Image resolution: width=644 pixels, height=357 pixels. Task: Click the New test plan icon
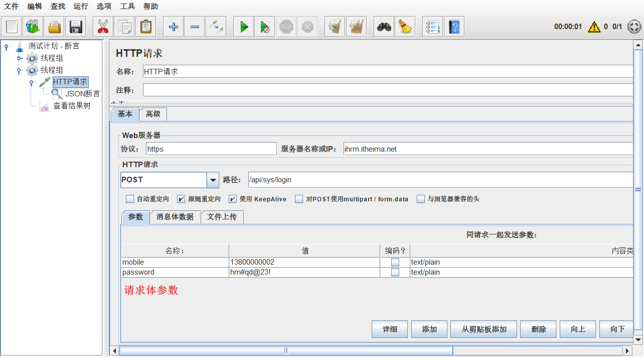[12, 26]
